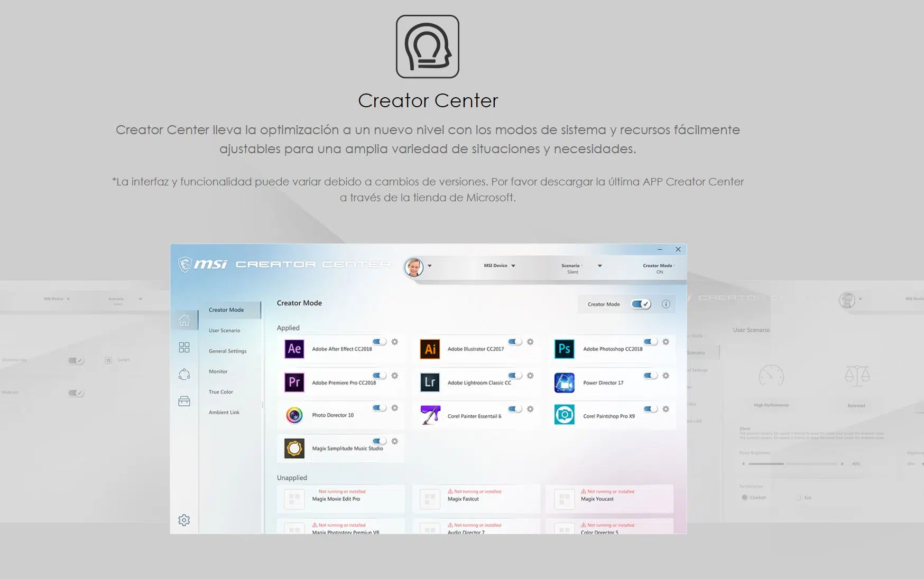Click the Magix Photostory Premium VR entry

click(341, 526)
